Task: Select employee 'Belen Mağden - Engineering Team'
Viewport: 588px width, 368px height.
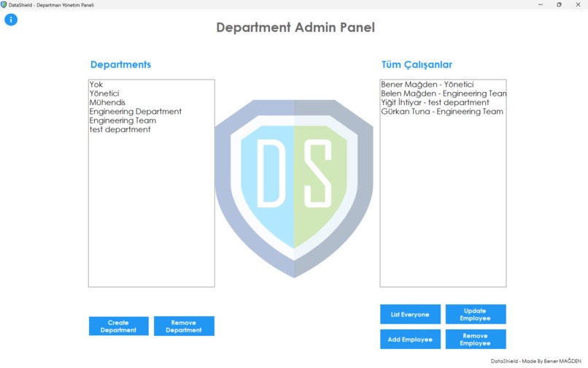Action: click(443, 93)
